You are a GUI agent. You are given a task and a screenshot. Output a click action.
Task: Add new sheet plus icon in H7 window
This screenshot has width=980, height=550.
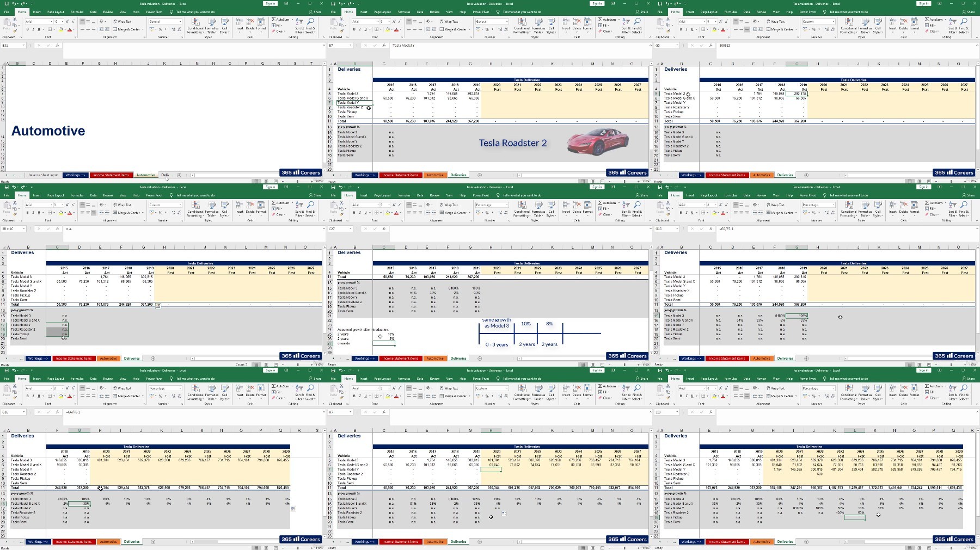[x=480, y=541]
